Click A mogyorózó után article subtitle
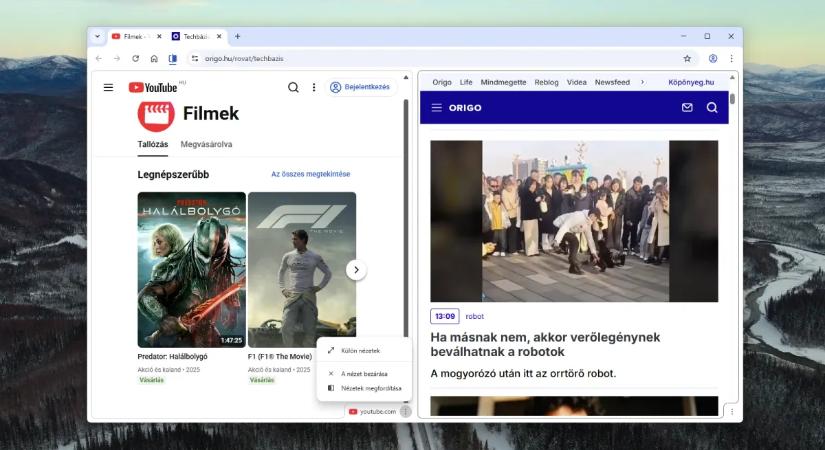 click(523, 374)
